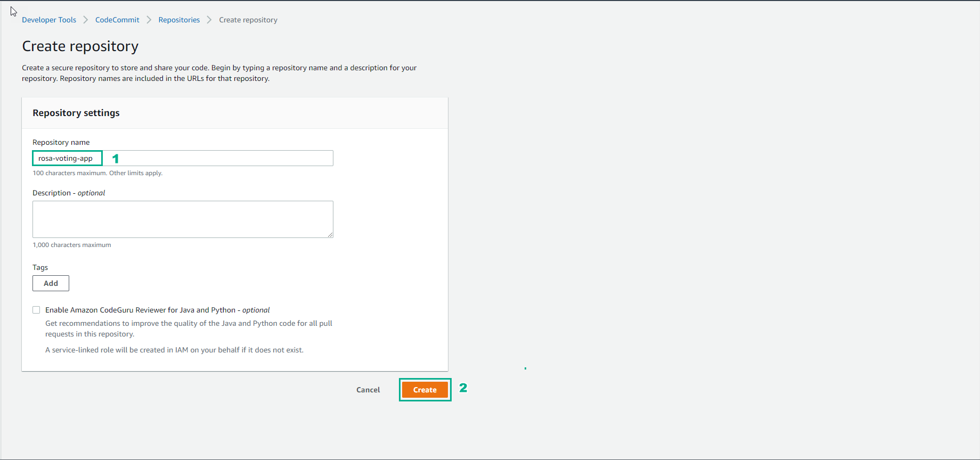Focus the Repository name input field
Screen dimensions: 980x460
[213, 158]
